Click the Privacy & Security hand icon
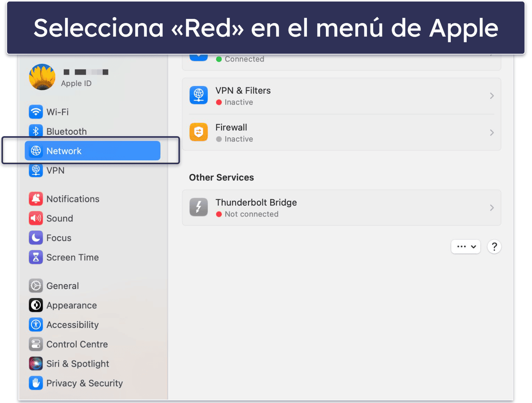The height and width of the screenshot is (403, 532). pyautogui.click(x=36, y=383)
